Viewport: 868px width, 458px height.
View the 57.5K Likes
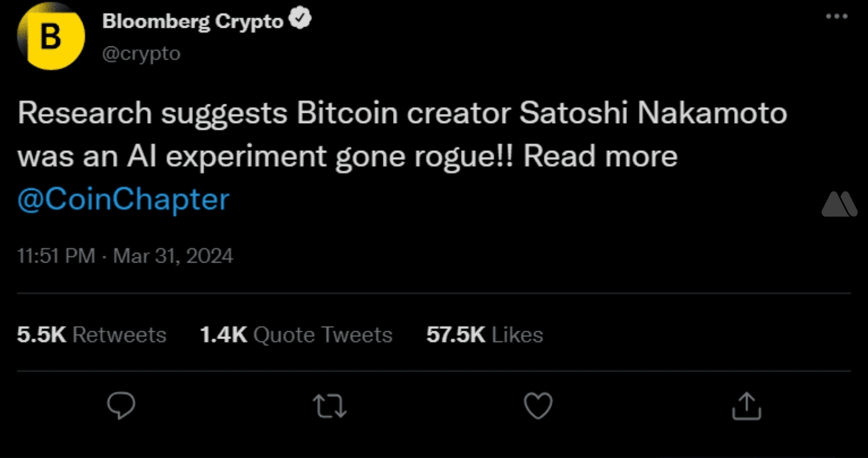click(485, 334)
